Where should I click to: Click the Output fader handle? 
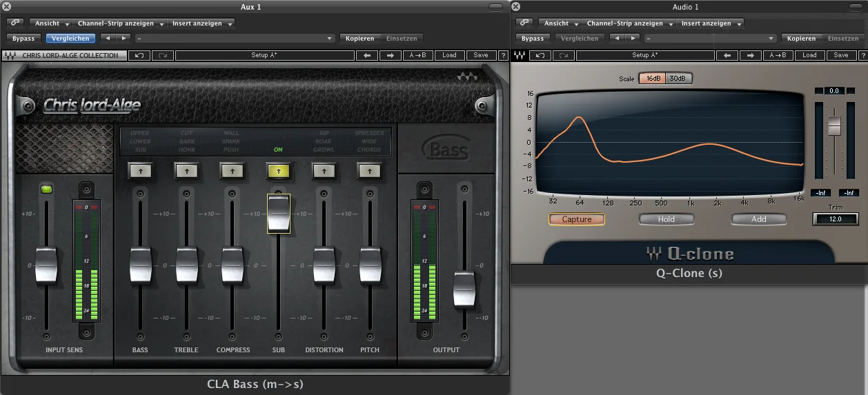pyautogui.click(x=464, y=290)
